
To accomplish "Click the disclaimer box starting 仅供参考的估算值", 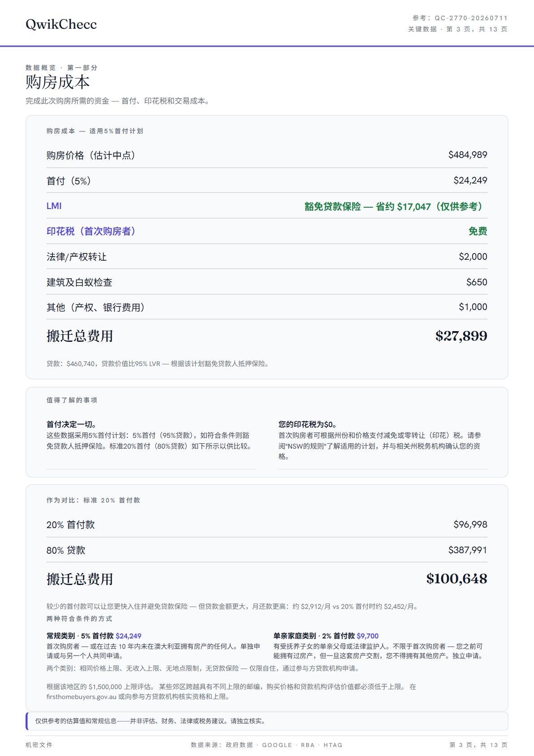I will (267, 721).
